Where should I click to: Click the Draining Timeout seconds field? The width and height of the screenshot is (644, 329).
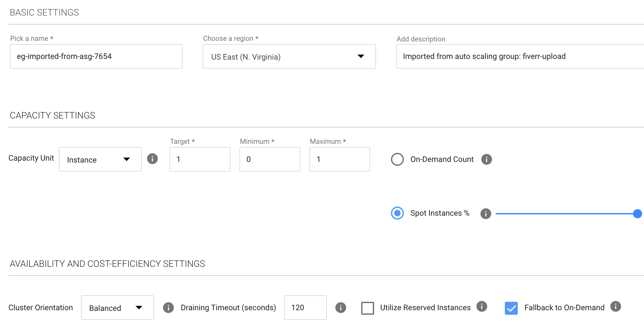tap(305, 308)
